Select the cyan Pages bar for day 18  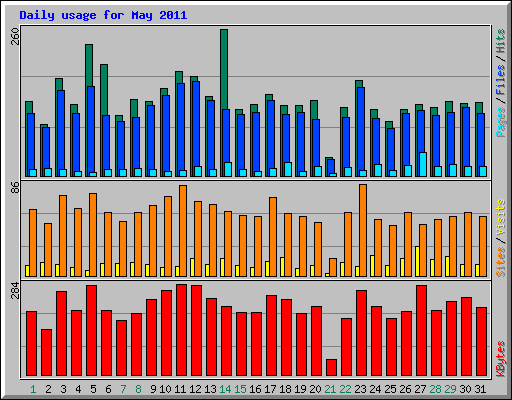tap(288, 170)
